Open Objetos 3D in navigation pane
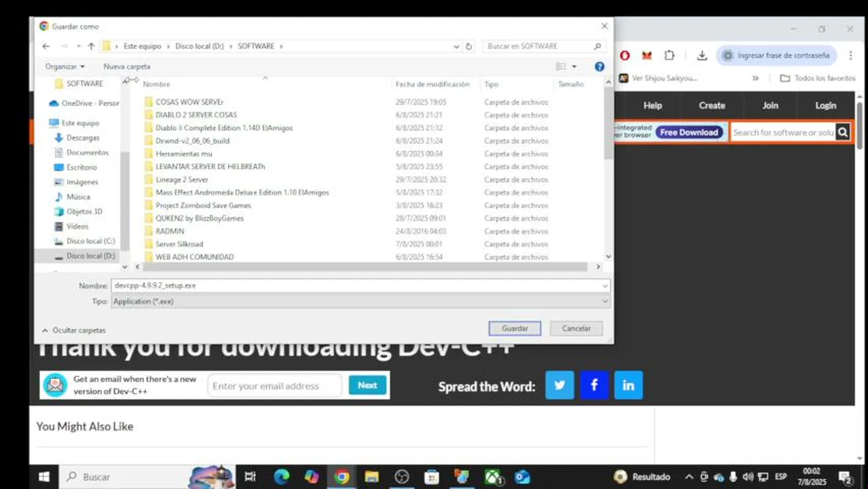This screenshot has width=868, height=489. pos(78,211)
